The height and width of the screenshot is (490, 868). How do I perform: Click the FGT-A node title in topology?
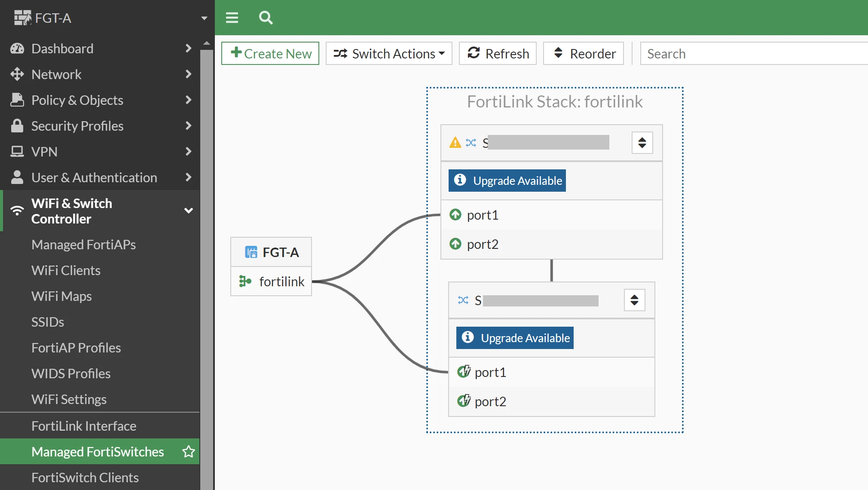tap(281, 252)
